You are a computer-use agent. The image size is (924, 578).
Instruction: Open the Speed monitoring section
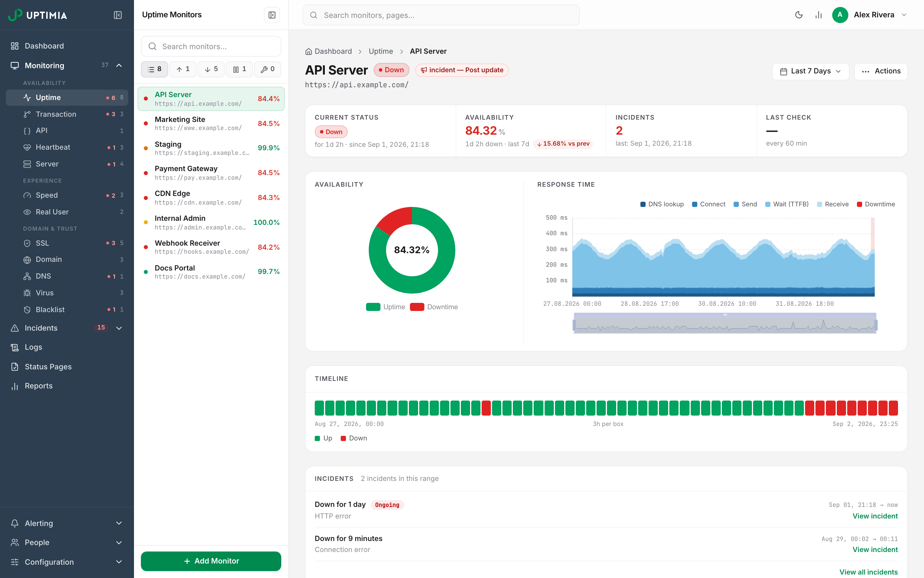click(67, 195)
